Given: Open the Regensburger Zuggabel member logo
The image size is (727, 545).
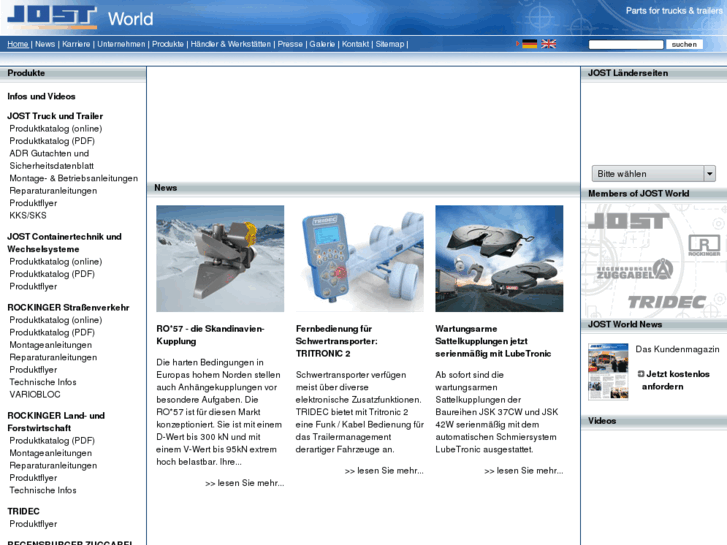Looking at the screenshot, I should [x=635, y=269].
